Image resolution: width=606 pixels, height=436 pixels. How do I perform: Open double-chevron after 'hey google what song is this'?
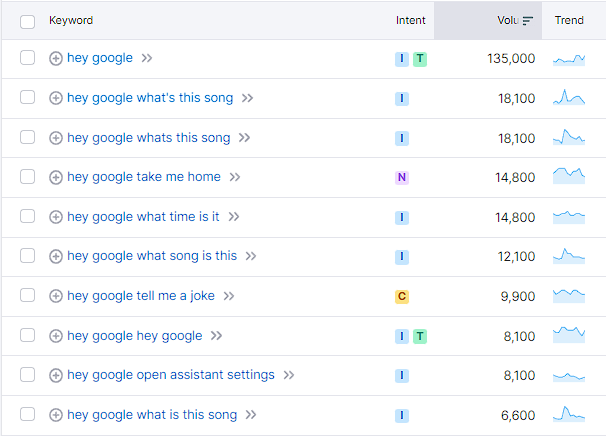tap(251, 256)
